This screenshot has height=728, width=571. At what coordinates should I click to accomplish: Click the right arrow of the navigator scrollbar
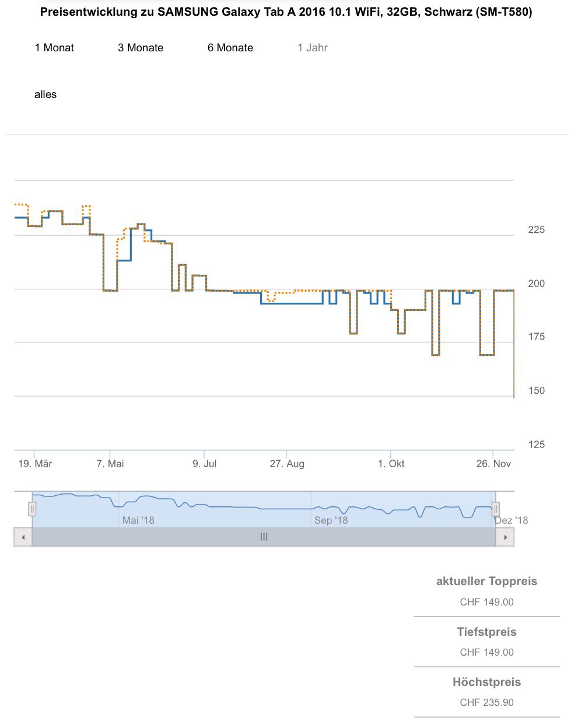point(505,537)
